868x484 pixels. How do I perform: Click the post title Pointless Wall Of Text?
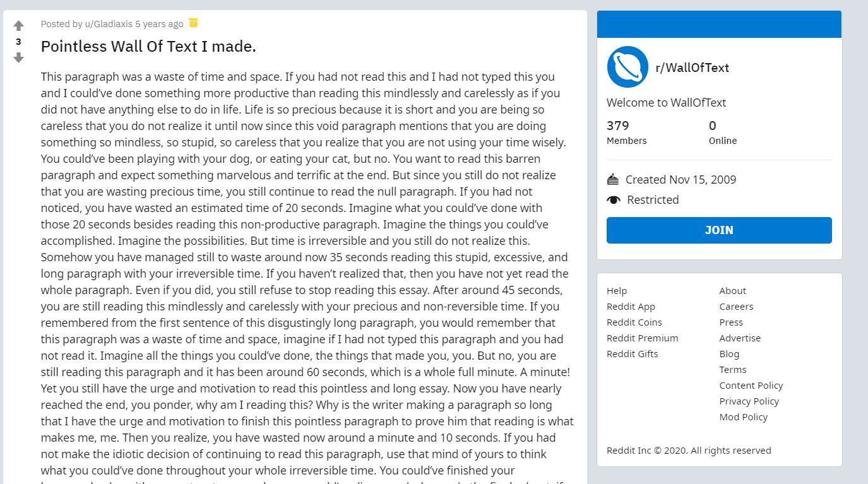click(148, 46)
